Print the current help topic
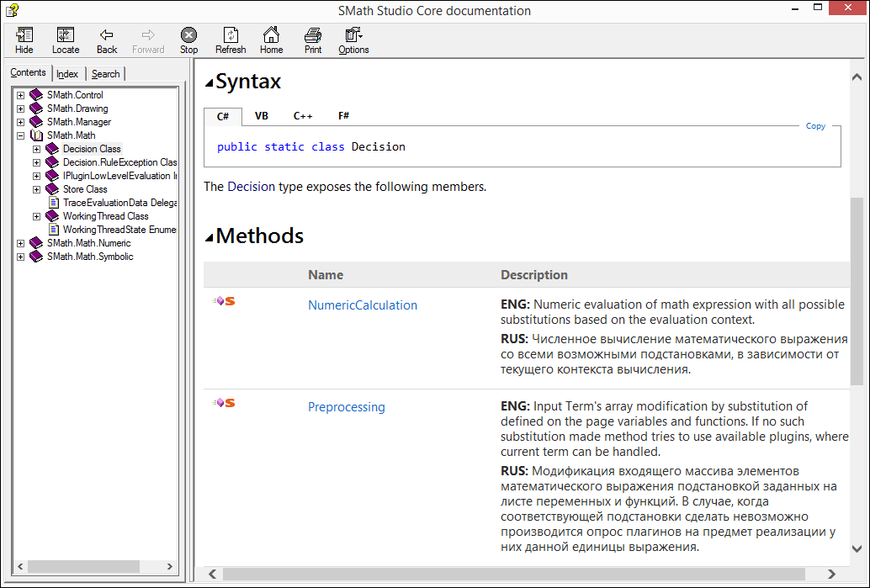Screen dimensions: 870x588 click(x=313, y=35)
